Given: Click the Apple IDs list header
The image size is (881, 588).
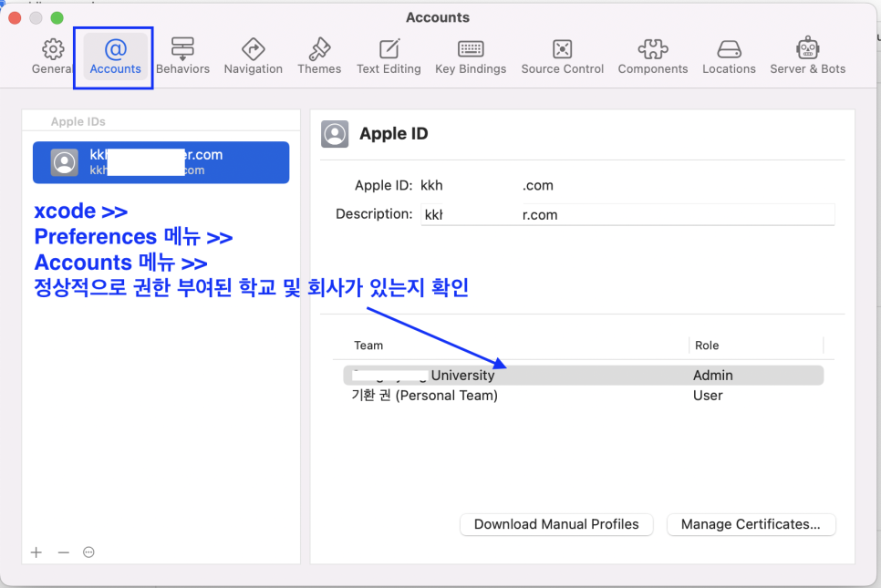Looking at the screenshot, I should [x=78, y=121].
